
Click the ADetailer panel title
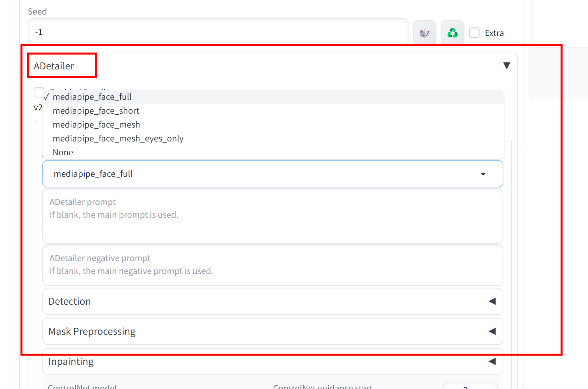pyautogui.click(x=54, y=66)
